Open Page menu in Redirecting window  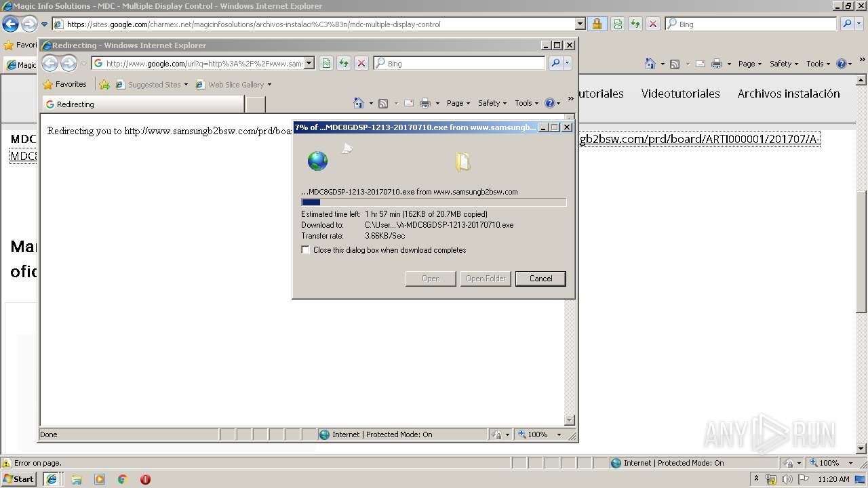458,103
